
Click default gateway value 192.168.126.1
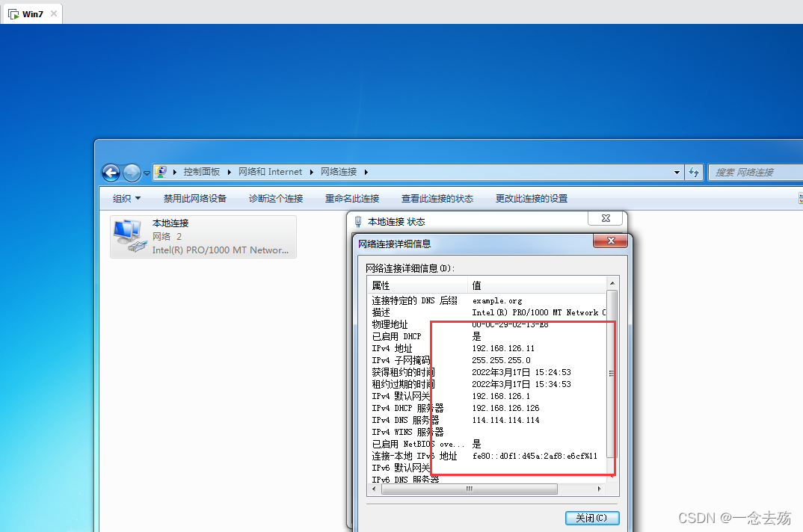pos(501,396)
